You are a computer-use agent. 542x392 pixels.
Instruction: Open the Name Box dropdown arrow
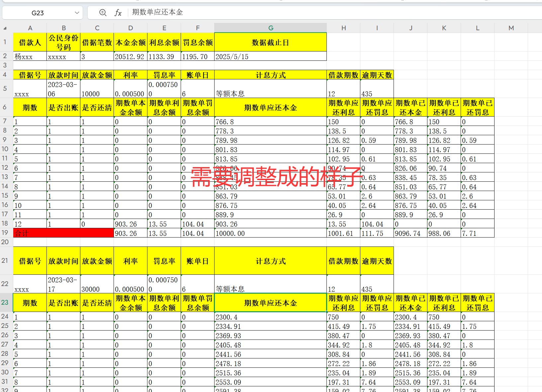point(77,13)
